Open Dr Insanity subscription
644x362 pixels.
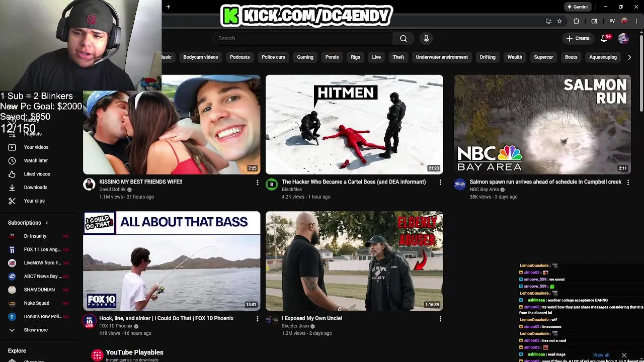pyautogui.click(x=38, y=236)
